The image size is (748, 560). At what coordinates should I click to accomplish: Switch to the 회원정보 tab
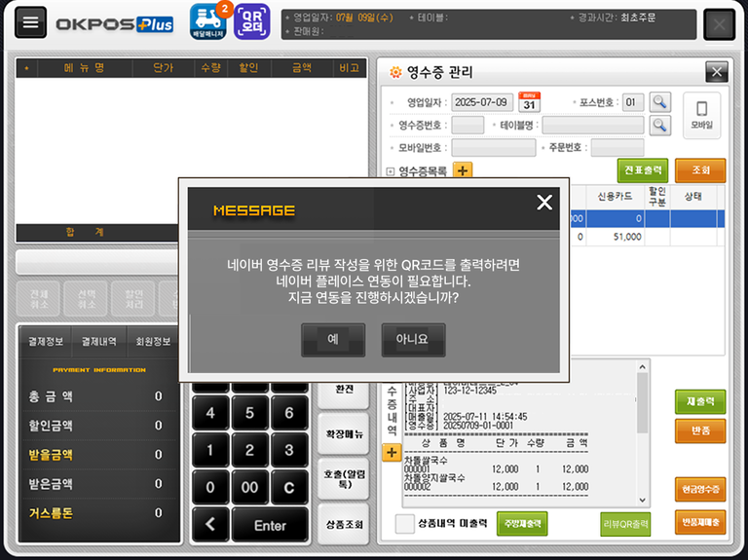click(x=152, y=342)
